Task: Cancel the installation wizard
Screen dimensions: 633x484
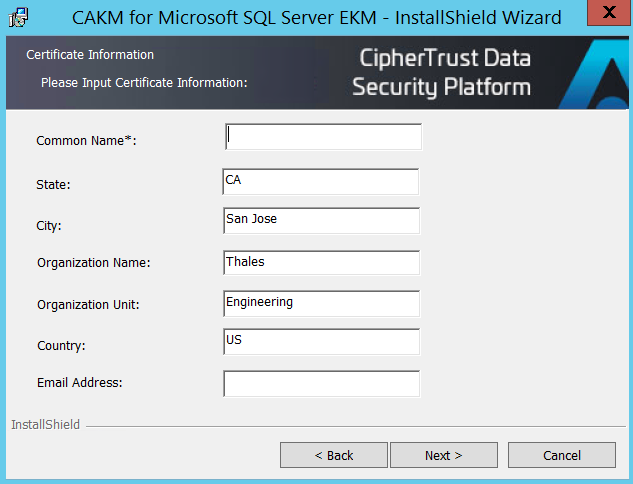Action: [x=561, y=455]
